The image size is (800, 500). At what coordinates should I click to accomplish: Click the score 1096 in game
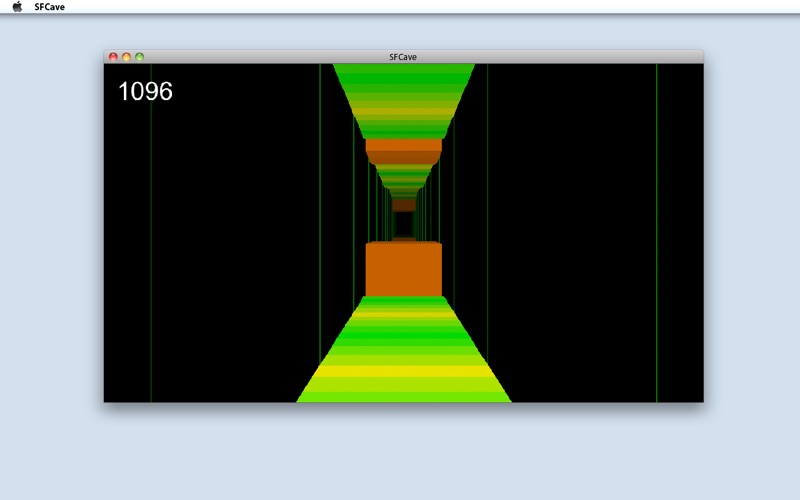pyautogui.click(x=145, y=91)
